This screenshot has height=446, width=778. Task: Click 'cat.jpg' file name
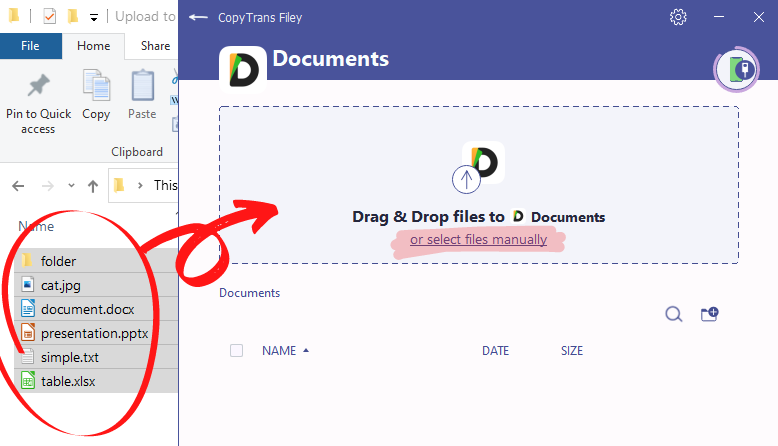pyautogui.click(x=61, y=286)
